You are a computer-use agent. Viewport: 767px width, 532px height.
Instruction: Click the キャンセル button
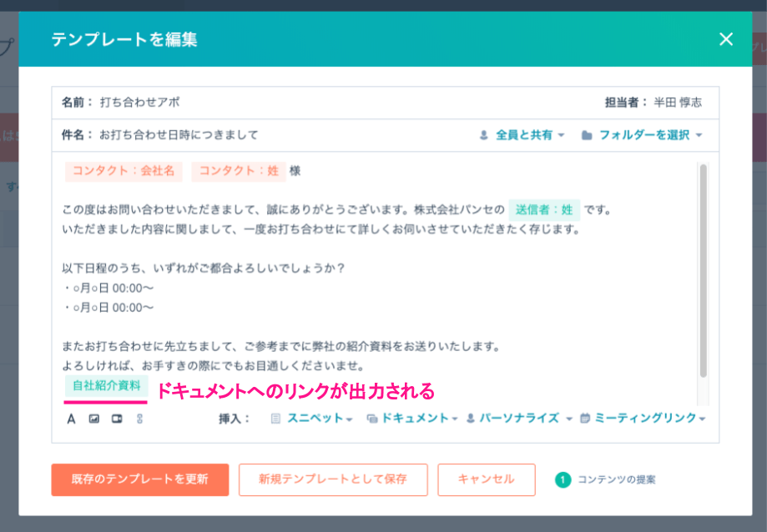(486, 479)
